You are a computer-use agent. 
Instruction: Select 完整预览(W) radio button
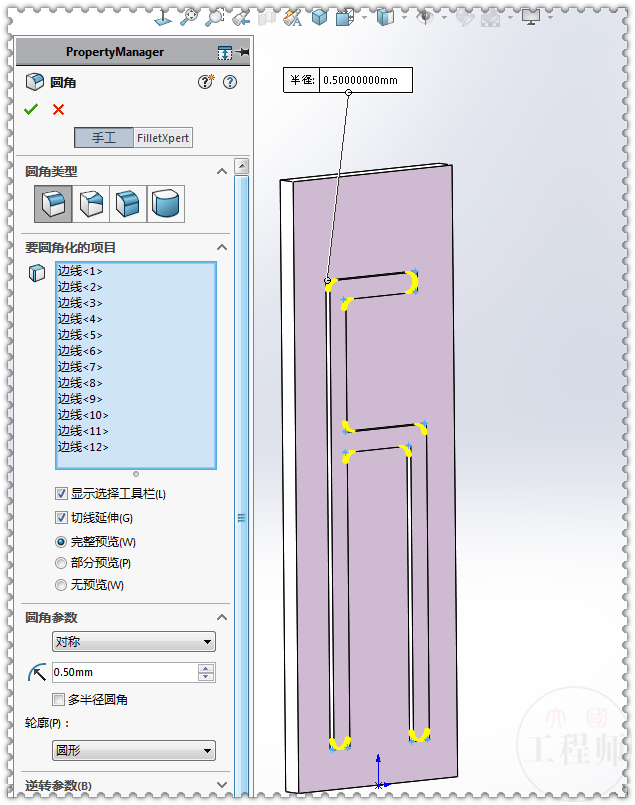click(x=61, y=542)
